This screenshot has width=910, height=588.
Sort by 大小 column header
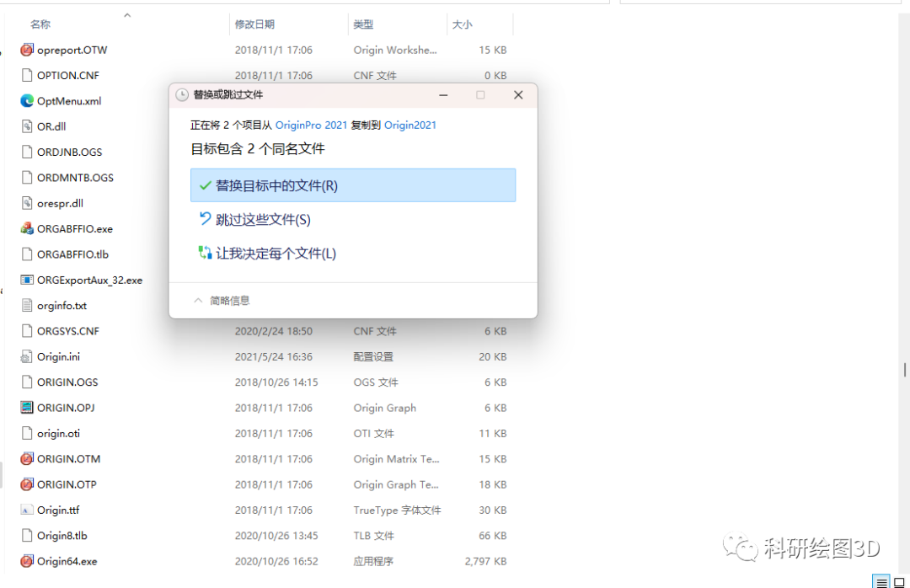point(462,24)
